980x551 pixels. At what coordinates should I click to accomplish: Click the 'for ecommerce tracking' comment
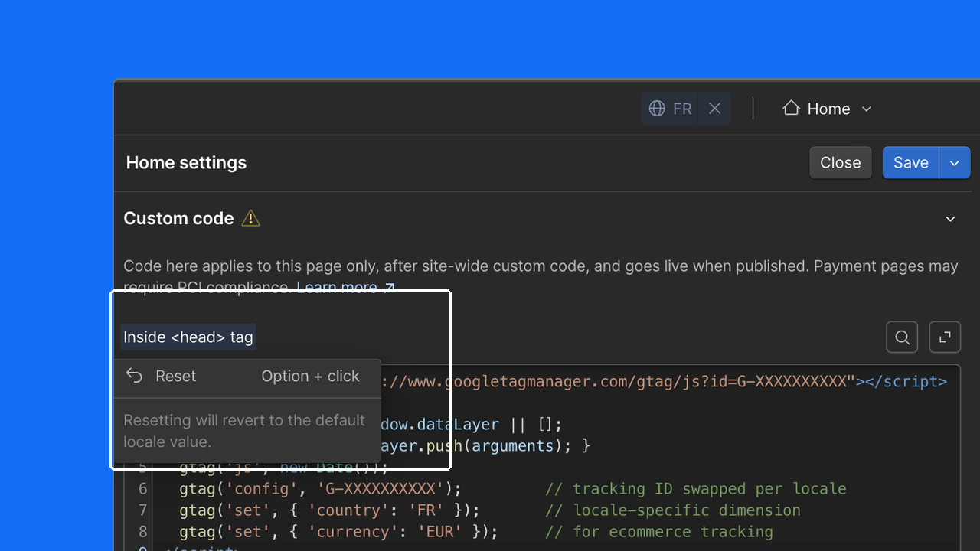click(659, 532)
